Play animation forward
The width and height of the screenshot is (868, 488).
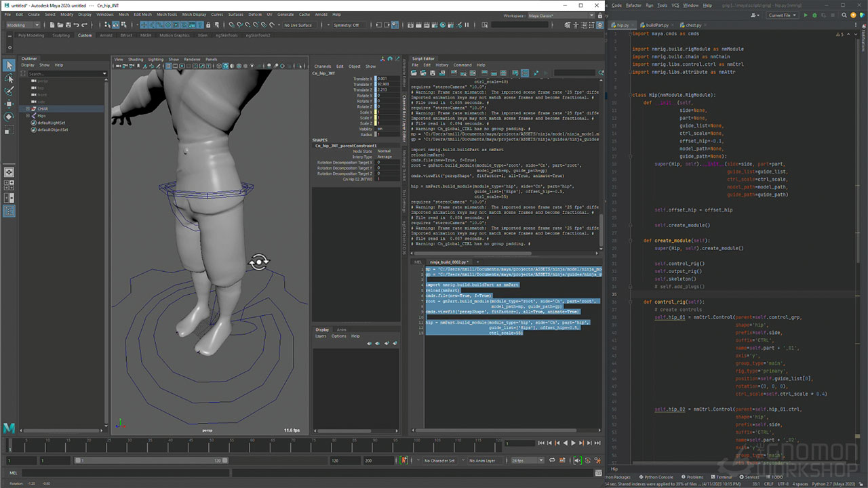pos(574,443)
